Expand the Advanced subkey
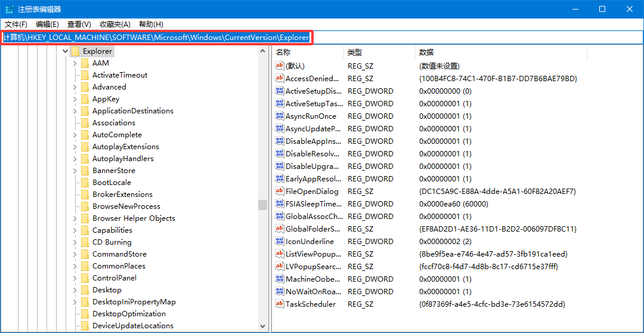 75,87
